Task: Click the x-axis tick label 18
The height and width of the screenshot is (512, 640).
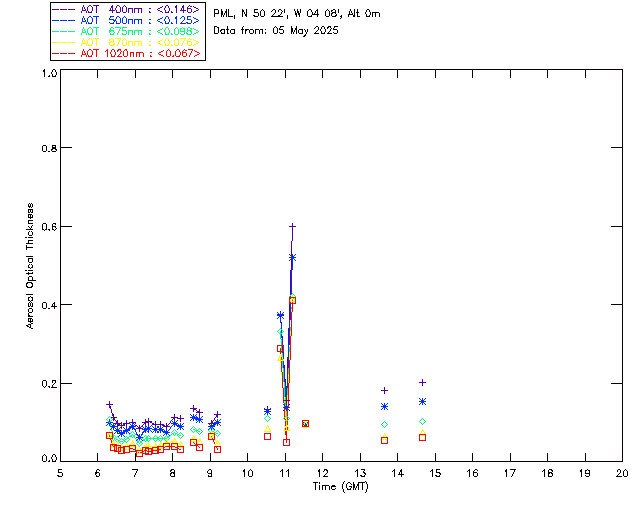Action: click(x=547, y=473)
